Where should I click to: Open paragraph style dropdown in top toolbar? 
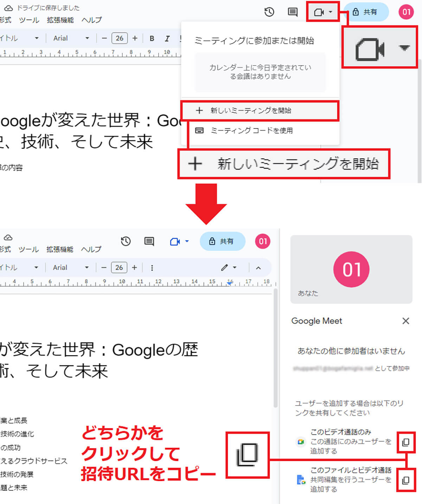(x=19, y=38)
